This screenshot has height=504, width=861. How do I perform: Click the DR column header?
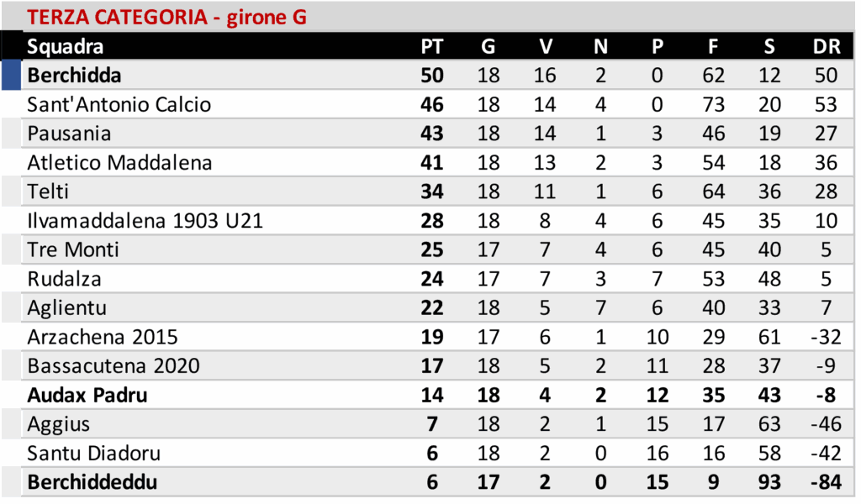826,46
